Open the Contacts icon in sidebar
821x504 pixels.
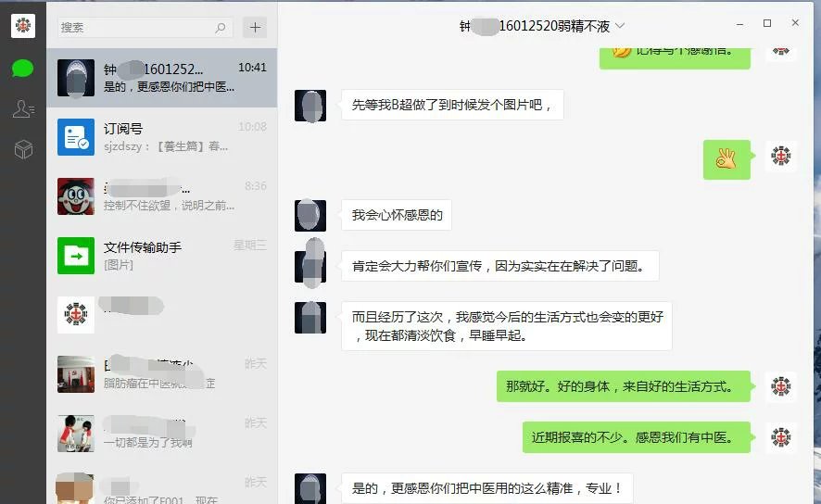point(23,108)
